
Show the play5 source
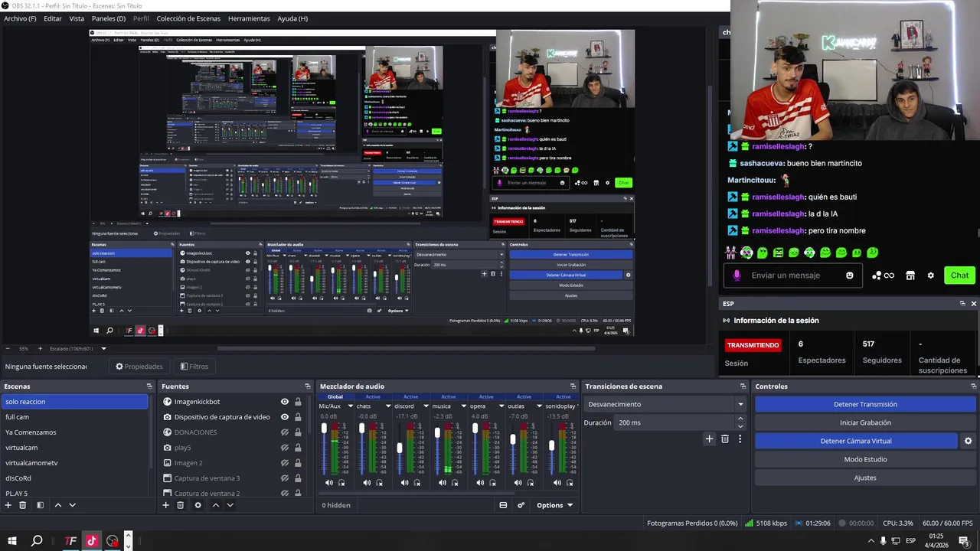click(x=285, y=448)
